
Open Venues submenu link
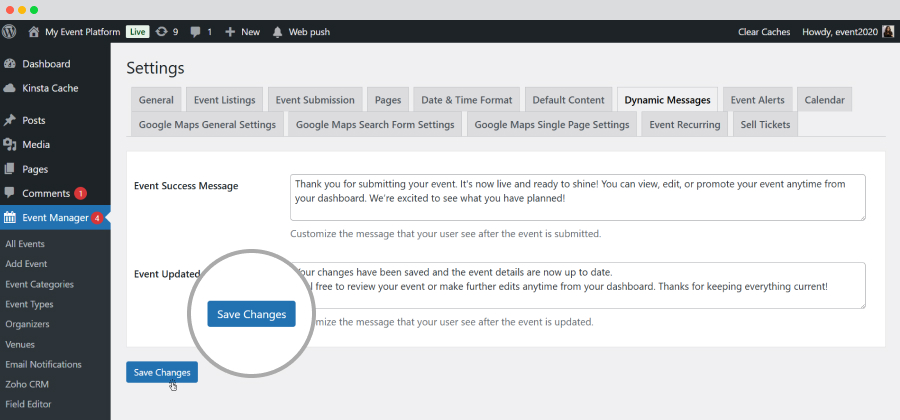pyautogui.click(x=20, y=344)
